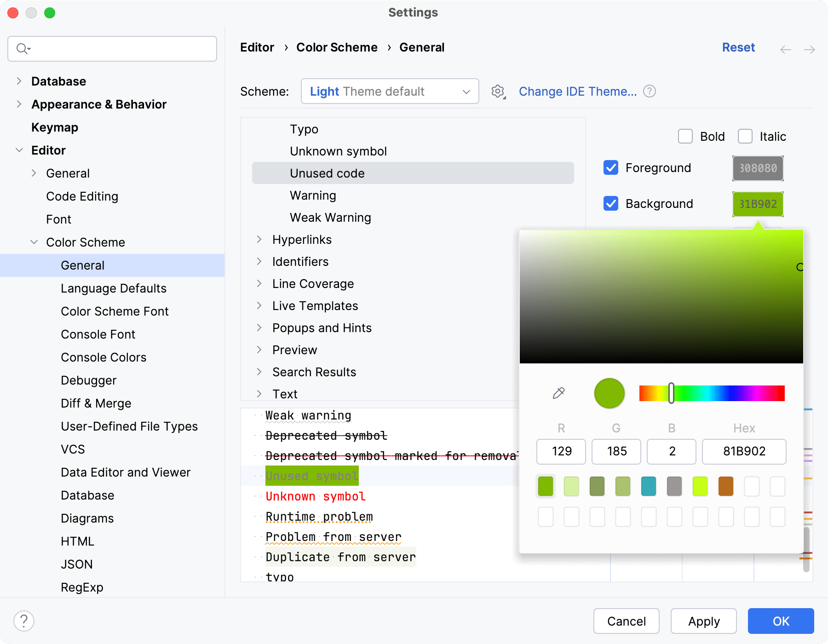The height and width of the screenshot is (644, 828).
Task: Click inside the Hex value field
Action: point(744,452)
